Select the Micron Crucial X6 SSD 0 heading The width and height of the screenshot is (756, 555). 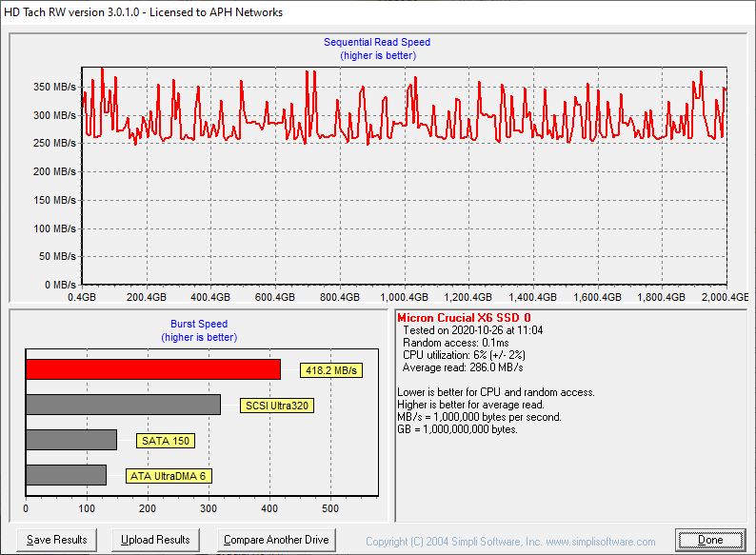464,317
